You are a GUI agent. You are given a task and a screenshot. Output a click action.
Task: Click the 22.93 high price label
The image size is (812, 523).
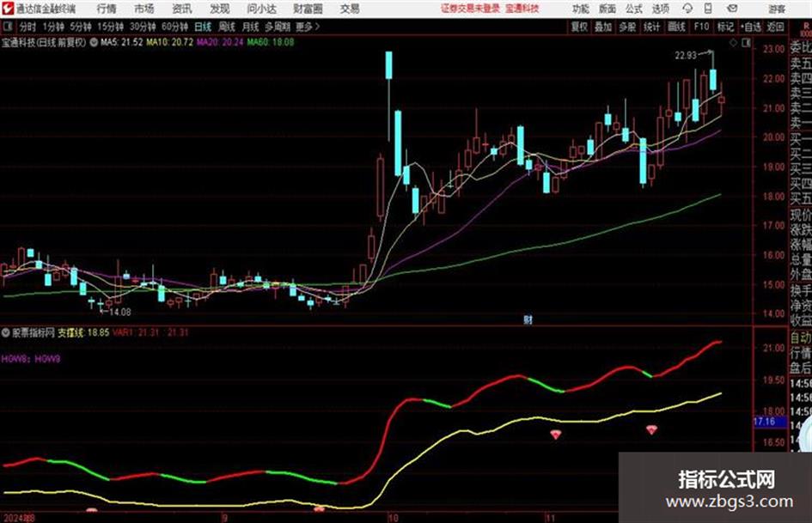pyautogui.click(x=687, y=56)
